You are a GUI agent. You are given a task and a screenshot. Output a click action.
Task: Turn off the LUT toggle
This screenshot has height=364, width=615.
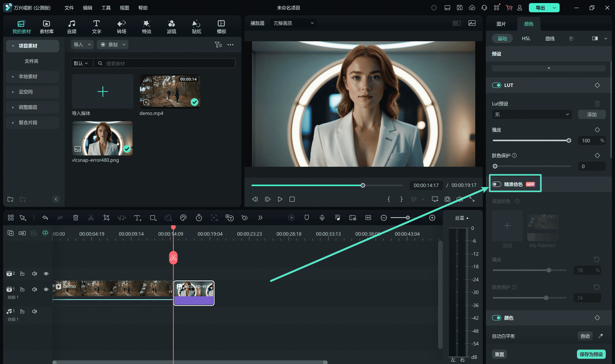click(496, 85)
